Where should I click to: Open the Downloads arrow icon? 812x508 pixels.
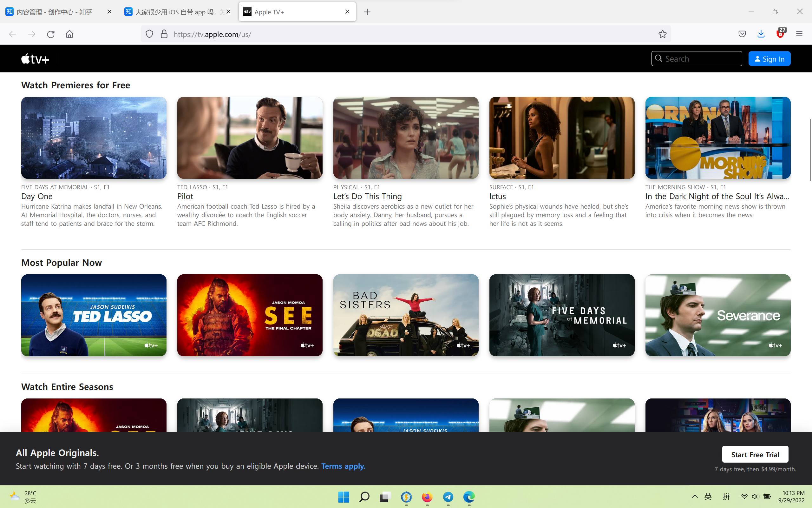761,34
